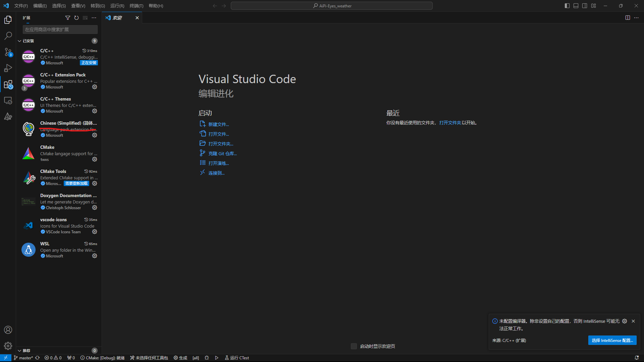Open File menu
This screenshot has width=644, height=362.
pos(21,6)
